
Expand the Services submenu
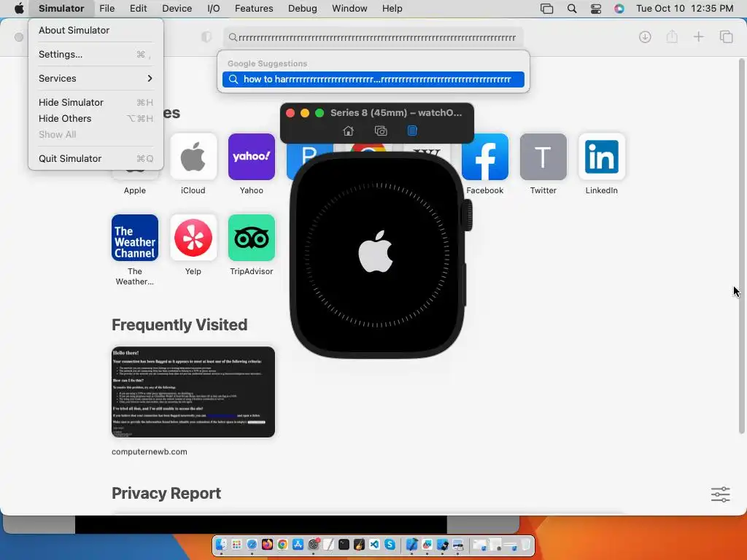point(96,78)
